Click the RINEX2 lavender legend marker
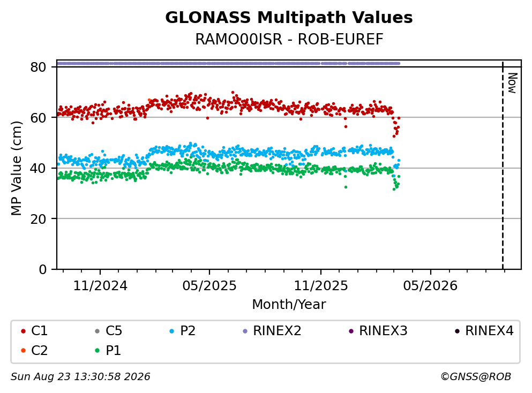Screen dimensions: 532x393 [245, 331]
